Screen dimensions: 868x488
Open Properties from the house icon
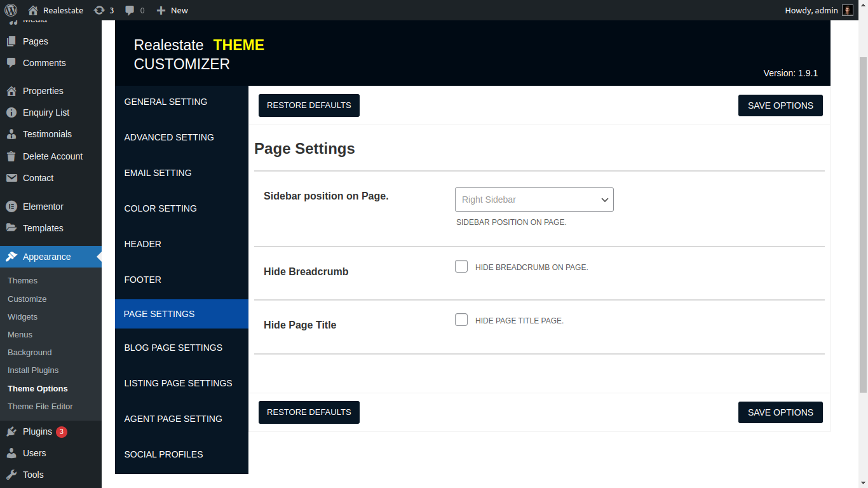coord(11,91)
